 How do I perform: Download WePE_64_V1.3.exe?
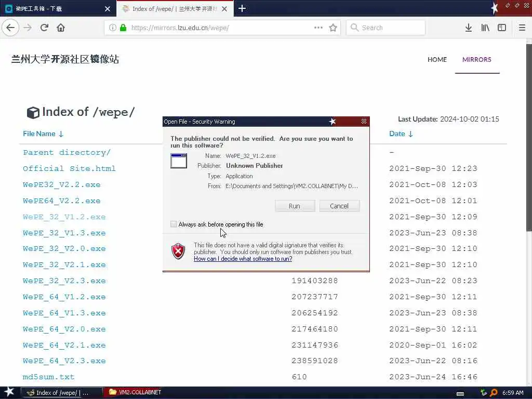click(64, 313)
